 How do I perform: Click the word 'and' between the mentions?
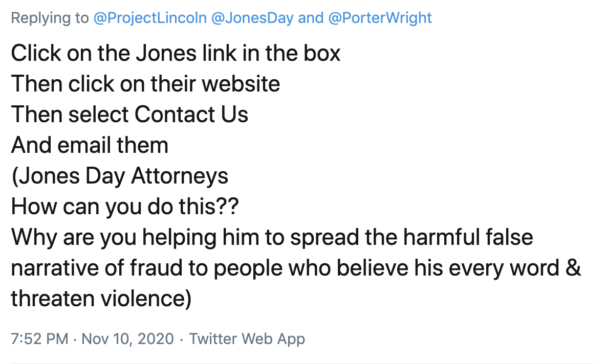click(x=310, y=18)
